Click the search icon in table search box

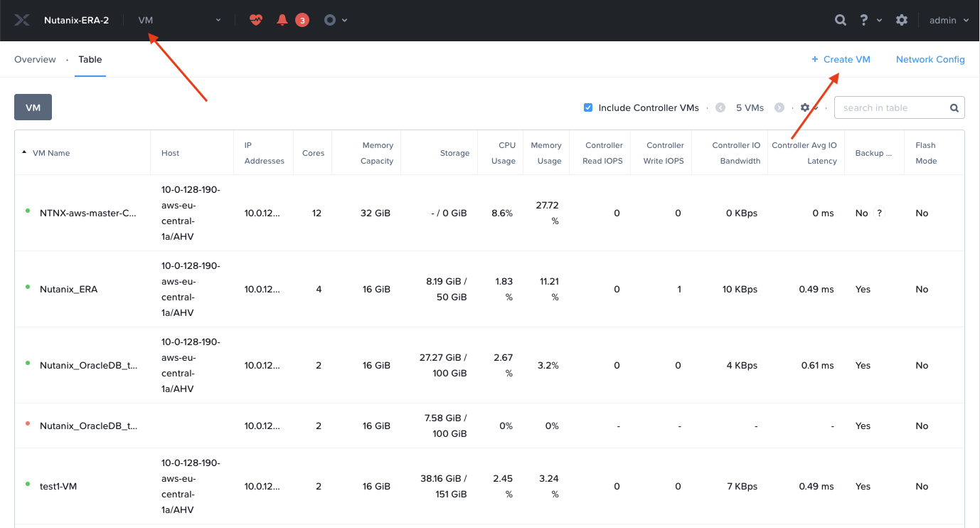(954, 108)
